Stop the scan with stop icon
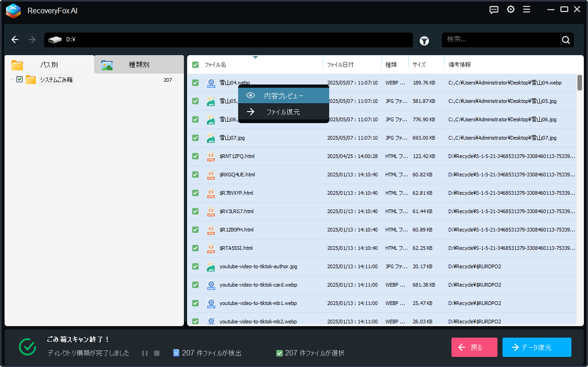 coord(157,353)
